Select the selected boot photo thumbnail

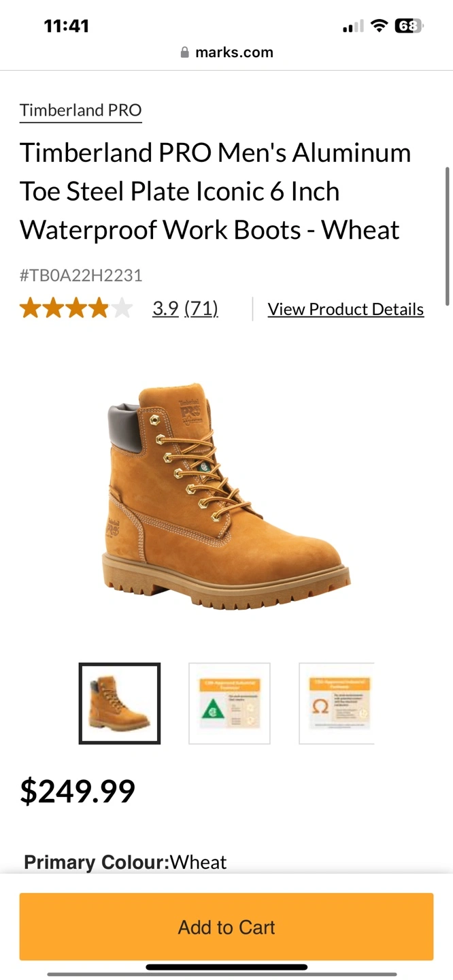(120, 703)
